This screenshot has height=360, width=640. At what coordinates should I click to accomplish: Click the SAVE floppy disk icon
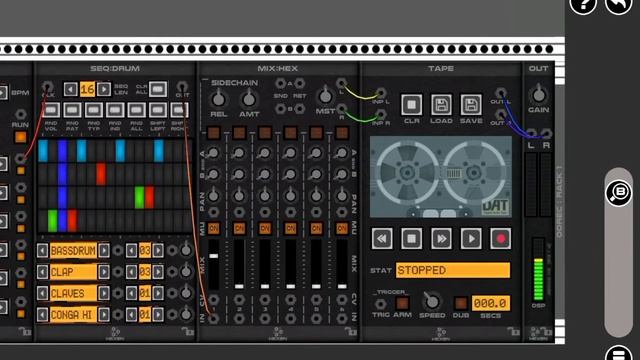tap(471, 105)
